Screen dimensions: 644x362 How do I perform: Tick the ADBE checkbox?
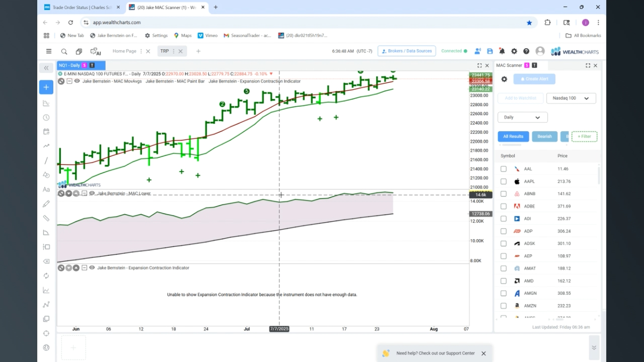503,206
